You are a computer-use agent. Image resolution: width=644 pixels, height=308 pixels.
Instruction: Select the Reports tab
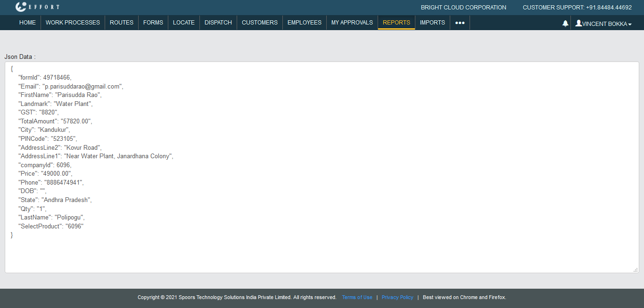(396, 23)
